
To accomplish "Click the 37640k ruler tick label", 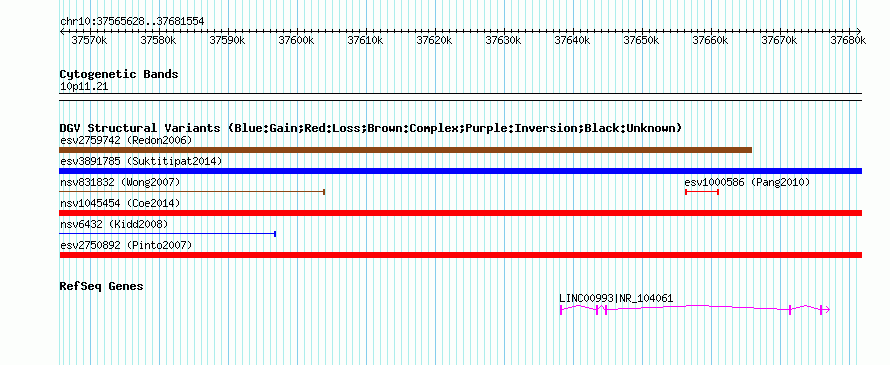I will 572,40.
